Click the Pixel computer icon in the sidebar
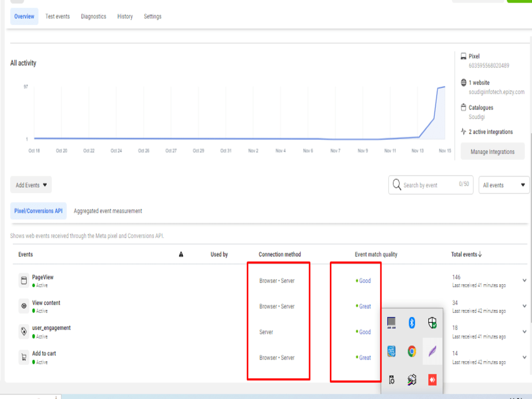 462,56
